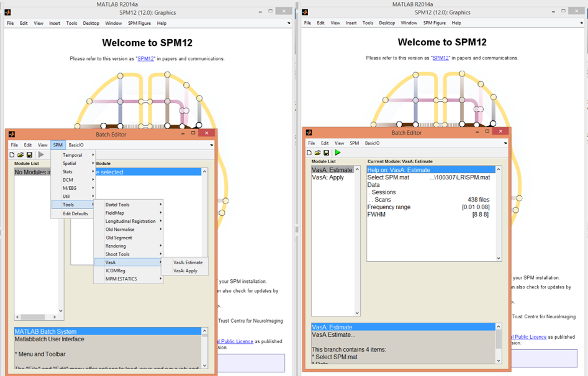Click the SPM12 hyperlink in the welcome text
This screenshot has height=376, width=588.
(x=145, y=58)
